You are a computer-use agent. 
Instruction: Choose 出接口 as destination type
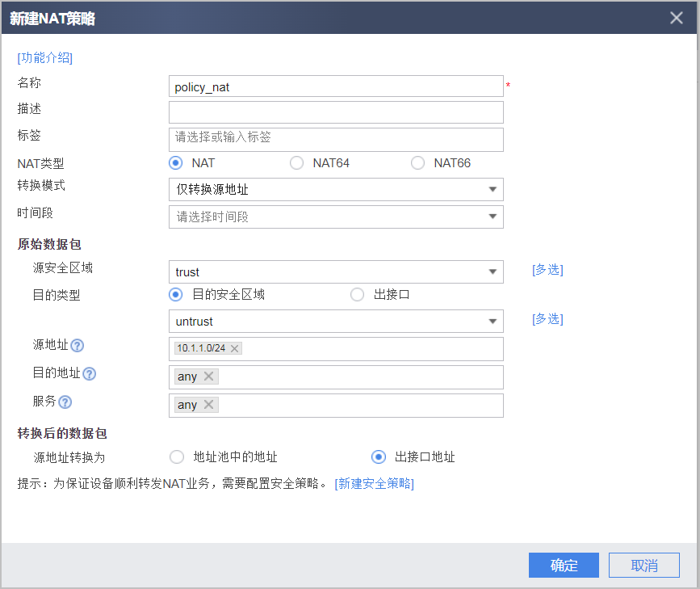click(357, 294)
